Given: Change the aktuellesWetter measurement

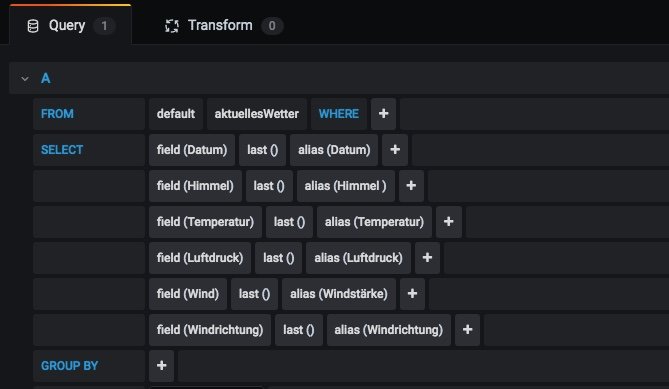Looking at the screenshot, I should [x=256, y=113].
